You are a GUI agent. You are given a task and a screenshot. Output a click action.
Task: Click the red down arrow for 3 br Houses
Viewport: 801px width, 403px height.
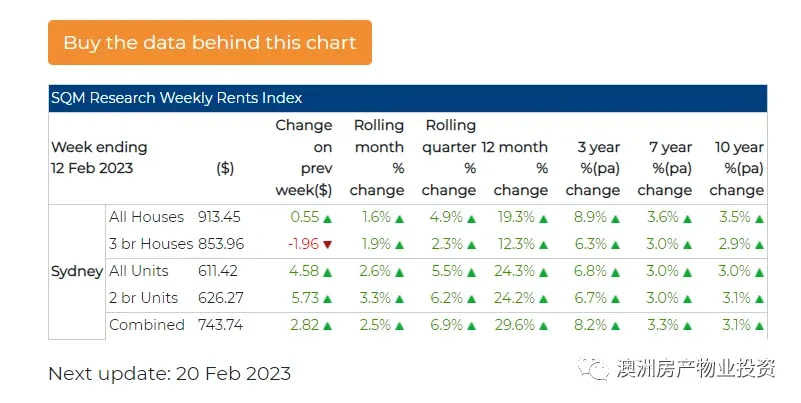point(328,245)
